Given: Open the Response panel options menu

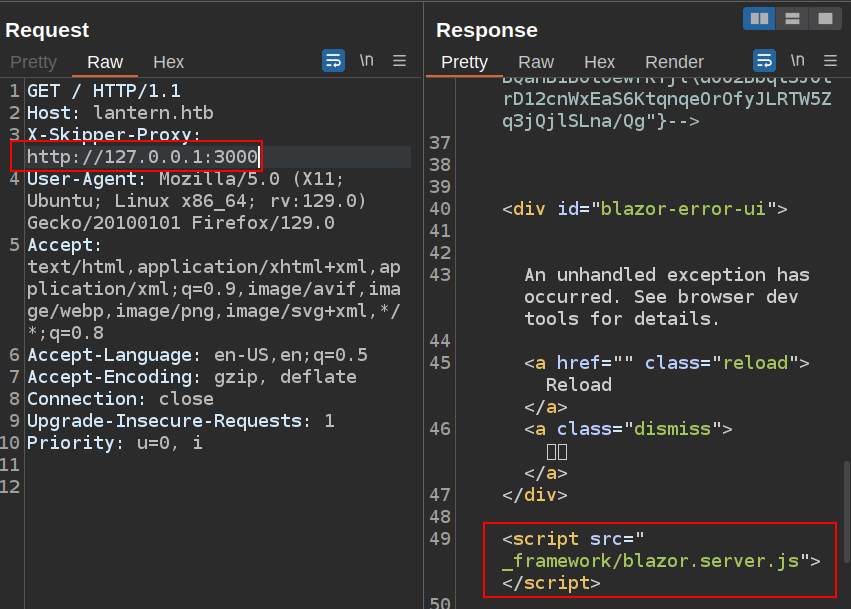Looking at the screenshot, I should 830,61.
